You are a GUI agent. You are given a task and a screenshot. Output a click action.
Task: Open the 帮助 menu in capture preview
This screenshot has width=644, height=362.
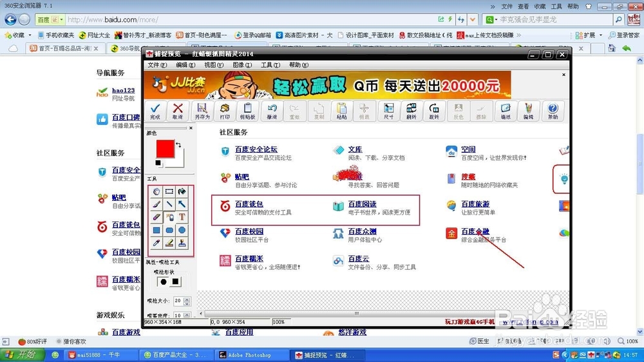(299, 65)
